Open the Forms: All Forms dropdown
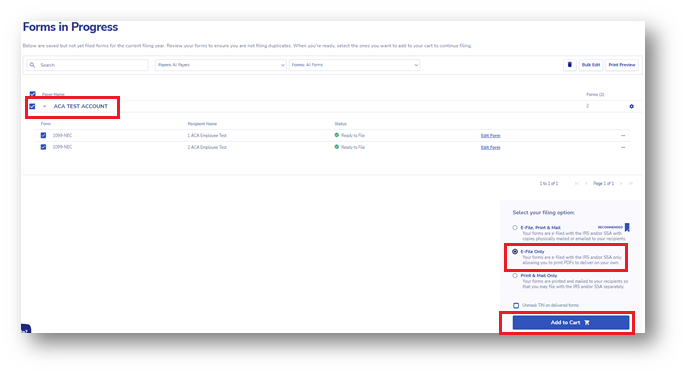This screenshot has height=375, width=687. [354, 65]
